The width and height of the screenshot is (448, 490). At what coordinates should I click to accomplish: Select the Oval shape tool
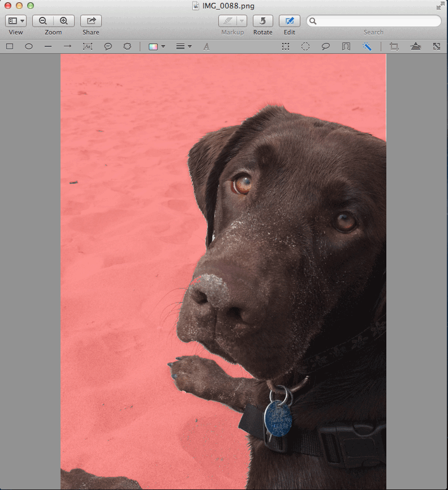(29, 46)
